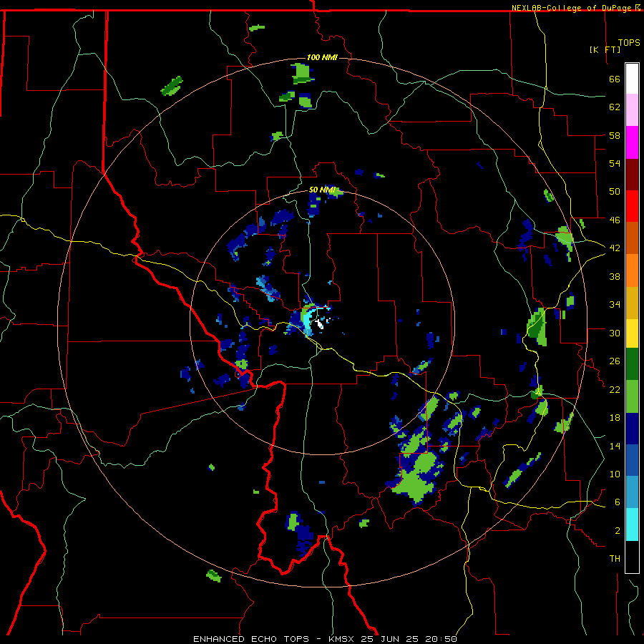Click the 38 legend value
Image resolution: width=644 pixels, height=644 pixels.
pyautogui.click(x=615, y=276)
